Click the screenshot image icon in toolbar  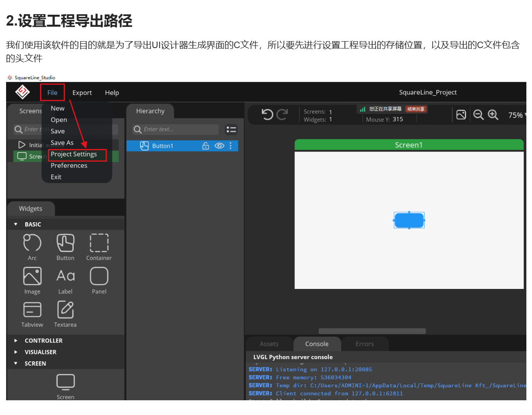(x=461, y=115)
